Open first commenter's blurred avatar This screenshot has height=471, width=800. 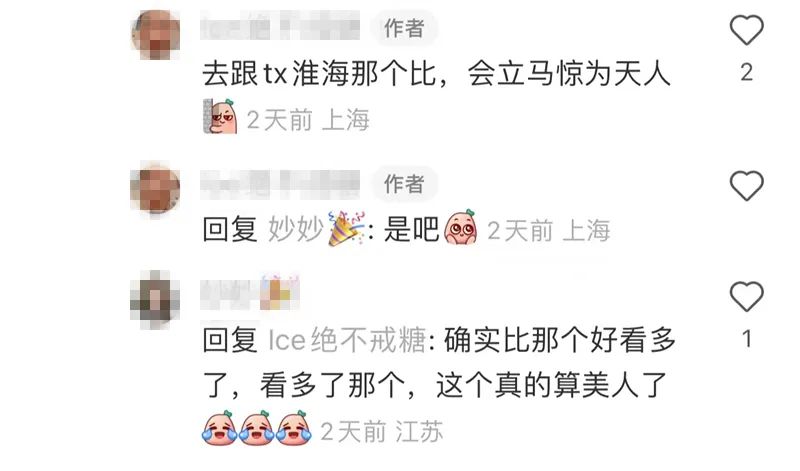pyautogui.click(x=156, y=35)
